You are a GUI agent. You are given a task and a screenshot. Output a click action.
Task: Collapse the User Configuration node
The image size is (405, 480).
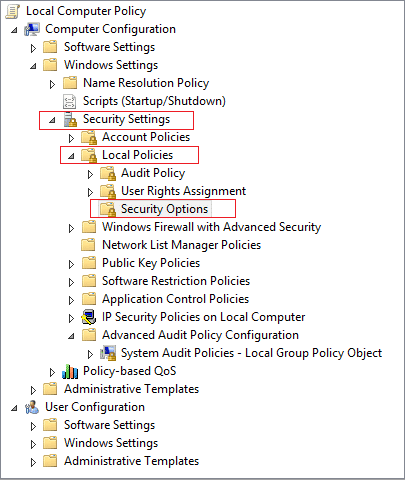coord(14,408)
